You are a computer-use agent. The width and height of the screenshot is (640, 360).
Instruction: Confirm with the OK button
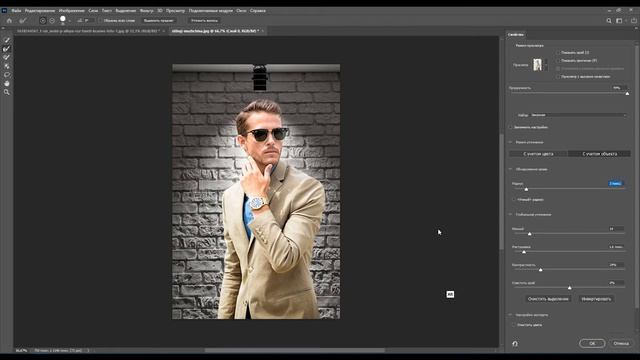592,344
